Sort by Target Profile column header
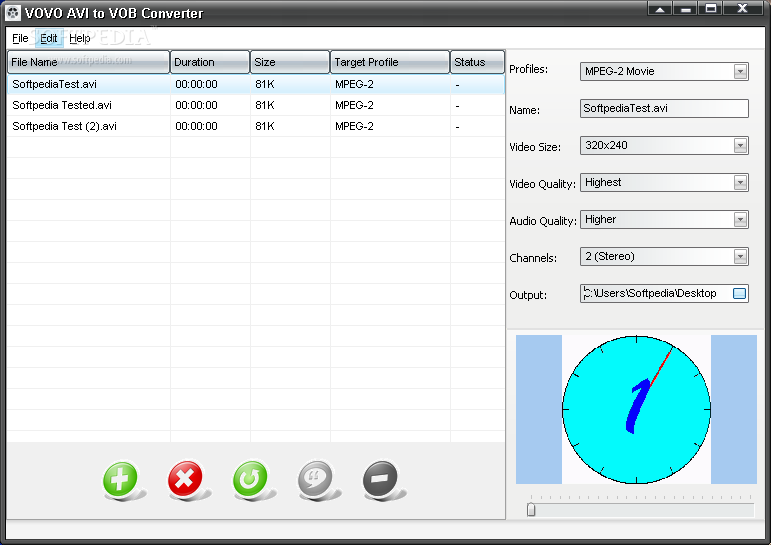This screenshot has width=771, height=545. [x=390, y=62]
